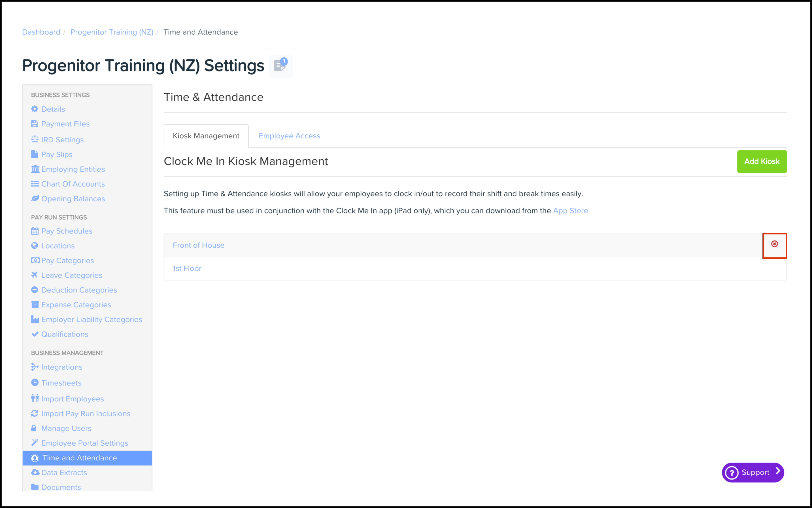The height and width of the screenshot is (508, 812).
Task: Click the Leave Categories plane icon
Action: point(35,275)
